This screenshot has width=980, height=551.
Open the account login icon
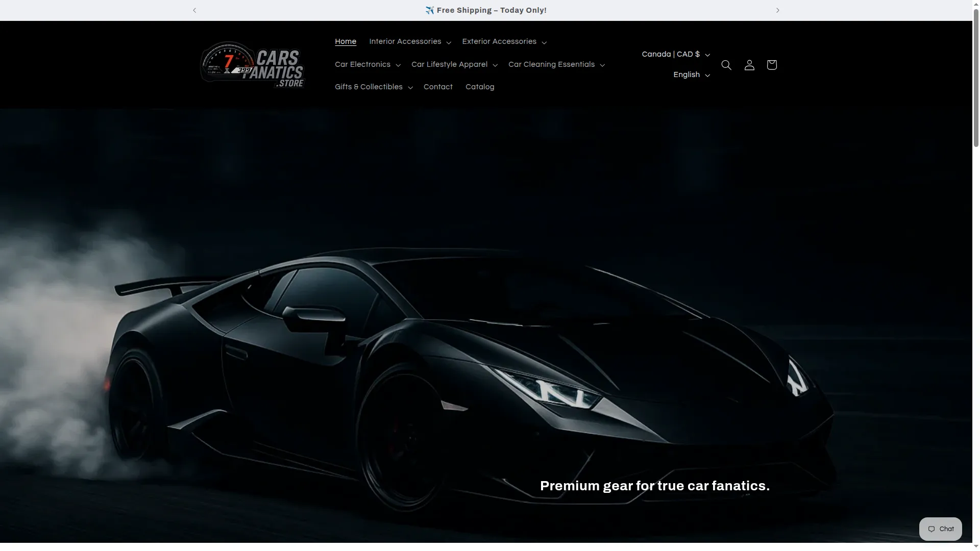click(x=749, y=65)
